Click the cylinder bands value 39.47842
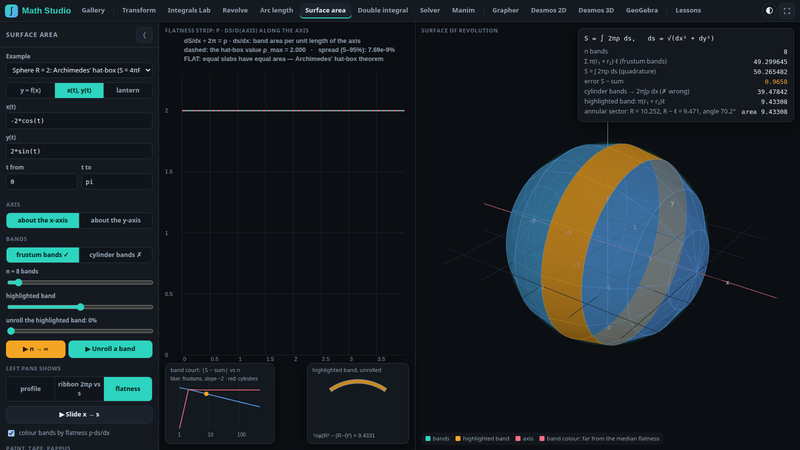This screenshot has width=800, height=450. point(772,92)
